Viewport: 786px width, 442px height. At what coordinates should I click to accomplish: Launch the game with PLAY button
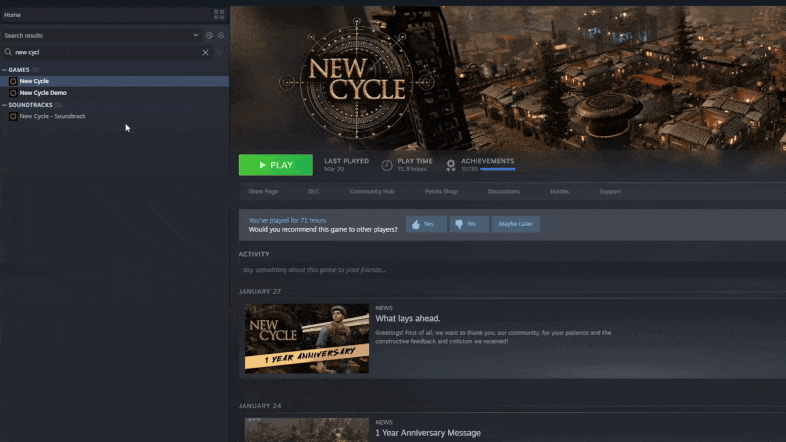click(276, 165)
